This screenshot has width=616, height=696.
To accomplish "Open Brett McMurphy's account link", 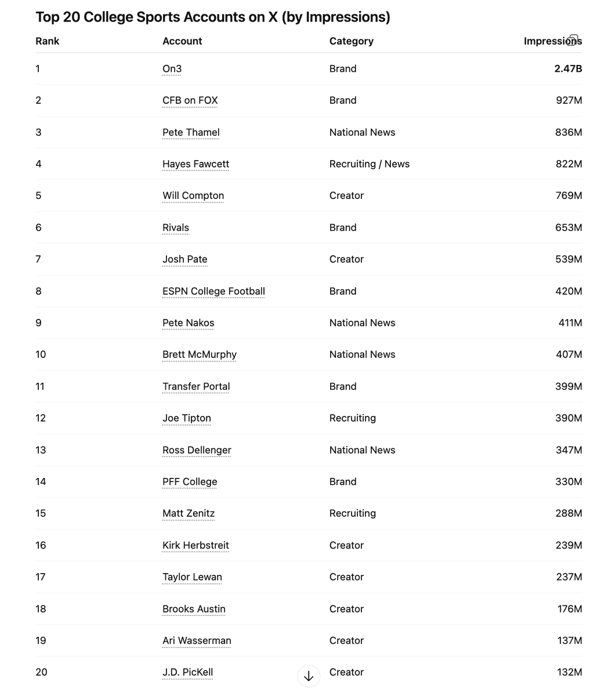I will pyautogui.click(x=199, y=354).
